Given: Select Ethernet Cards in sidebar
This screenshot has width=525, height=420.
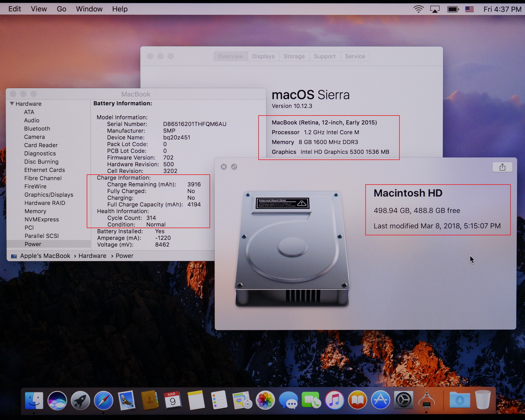Looking at the screenshot, I should click(x=44, y=170).
